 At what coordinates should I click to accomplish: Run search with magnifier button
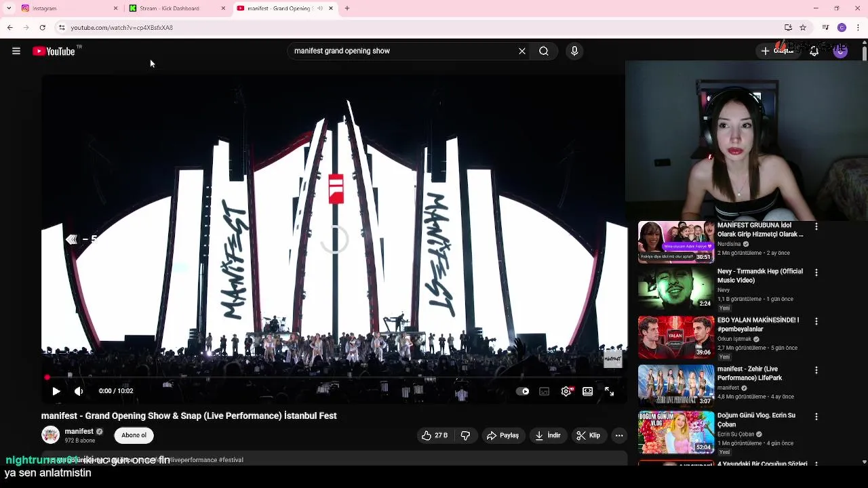point(544,51)
